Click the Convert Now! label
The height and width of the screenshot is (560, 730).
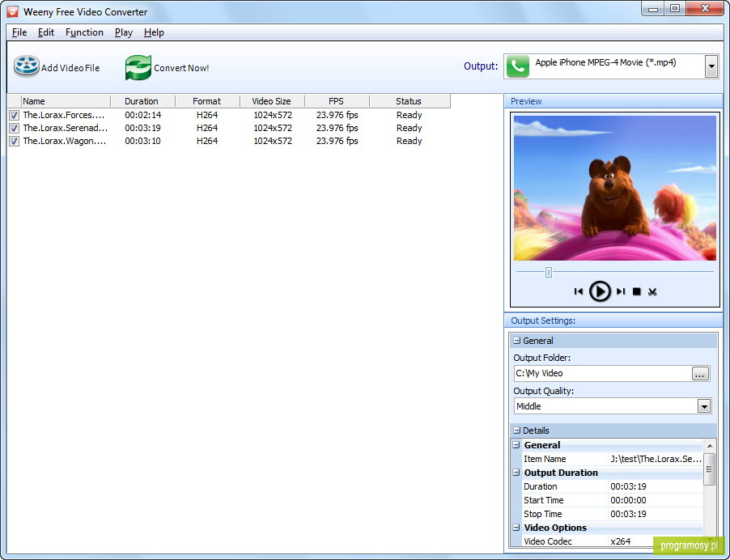point(181,68)
